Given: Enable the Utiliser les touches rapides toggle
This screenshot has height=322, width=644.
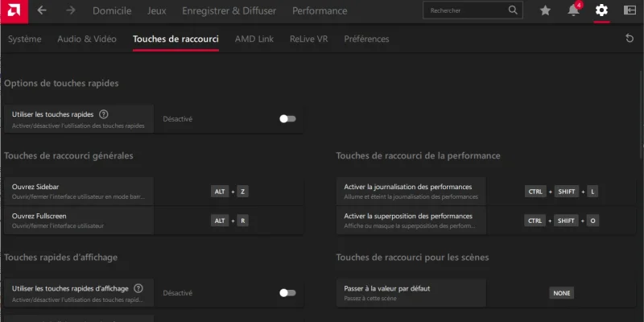Looking at the screenshot, I should tap(287, 119).
